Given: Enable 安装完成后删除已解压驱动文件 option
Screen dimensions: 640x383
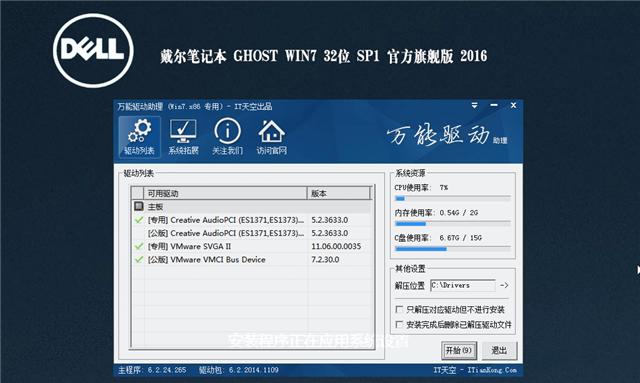Looking at the screenshot, I should tap(400, 325).
